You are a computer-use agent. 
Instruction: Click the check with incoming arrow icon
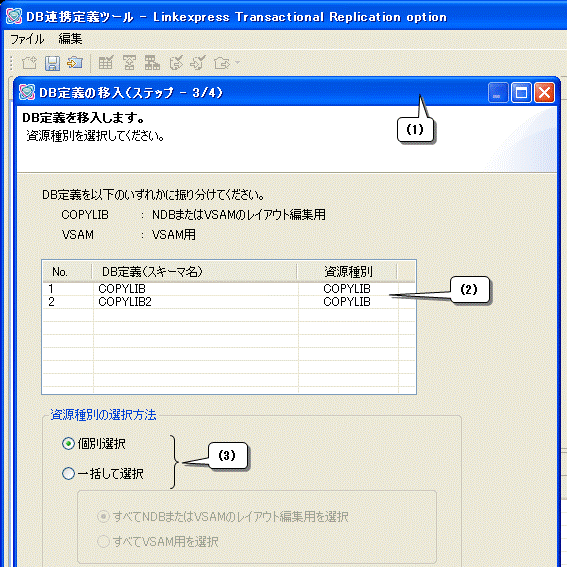(198, 63)
